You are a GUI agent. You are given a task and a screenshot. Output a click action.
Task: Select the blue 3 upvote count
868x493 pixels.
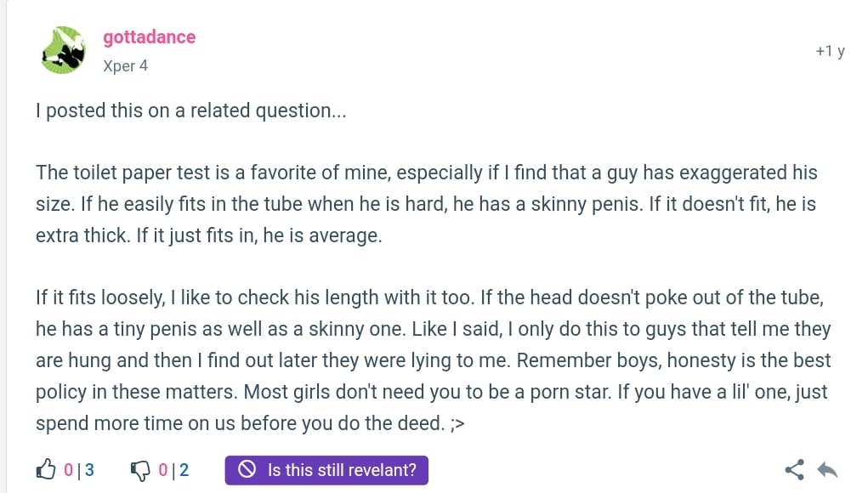click(x=89, y=470)
